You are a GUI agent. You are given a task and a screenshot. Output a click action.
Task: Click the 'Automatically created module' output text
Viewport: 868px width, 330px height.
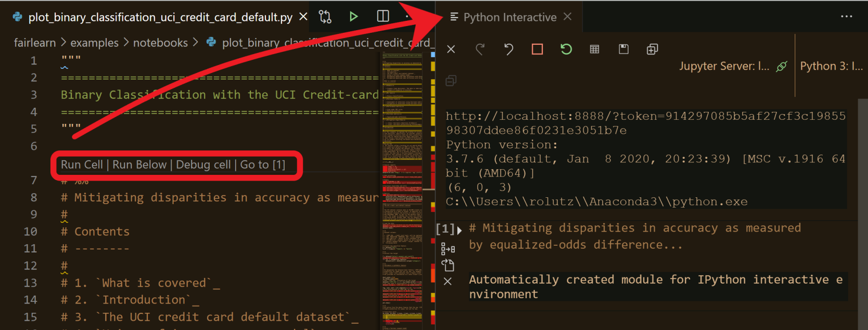[656, 287]
